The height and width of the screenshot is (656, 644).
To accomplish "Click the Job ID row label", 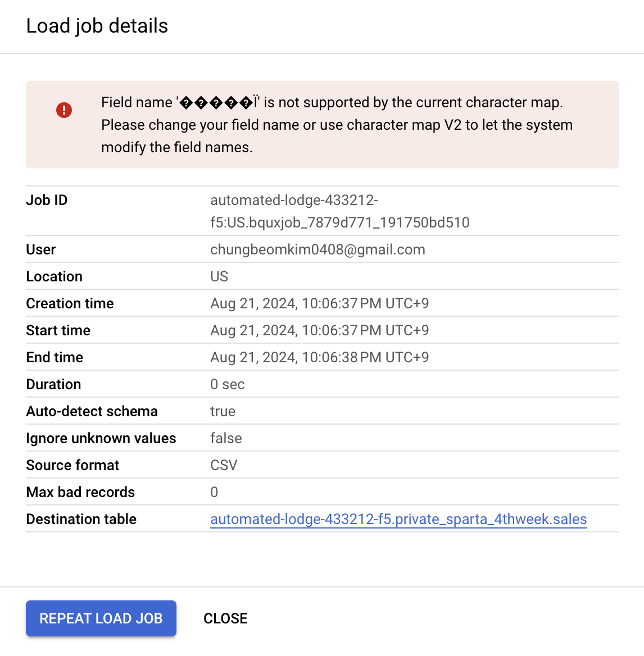I will click(x=47, y=200).
